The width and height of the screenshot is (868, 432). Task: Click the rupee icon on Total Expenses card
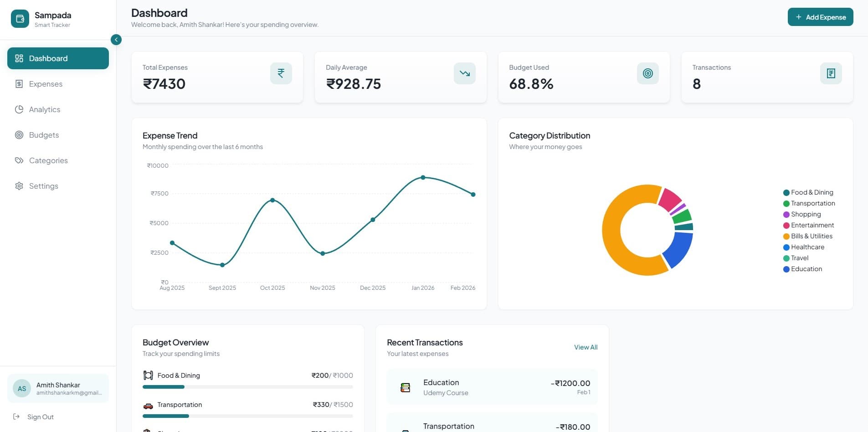click(x=281, y=73)
